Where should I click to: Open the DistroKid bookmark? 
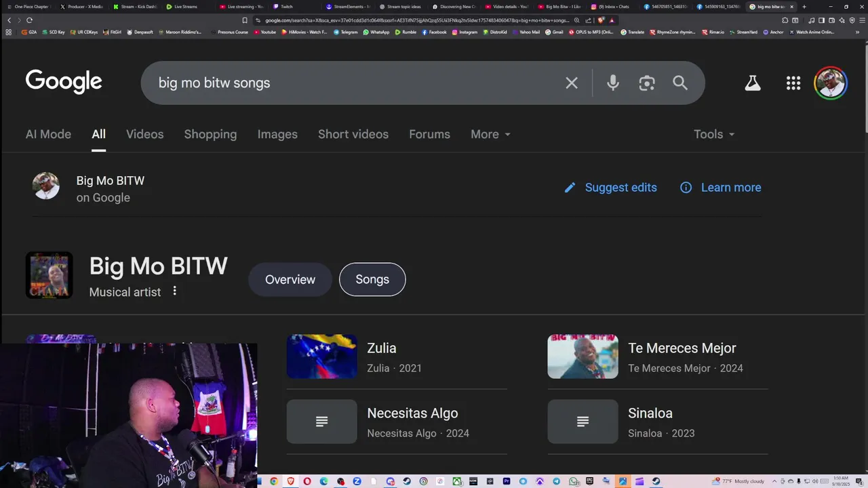[494, 32]
